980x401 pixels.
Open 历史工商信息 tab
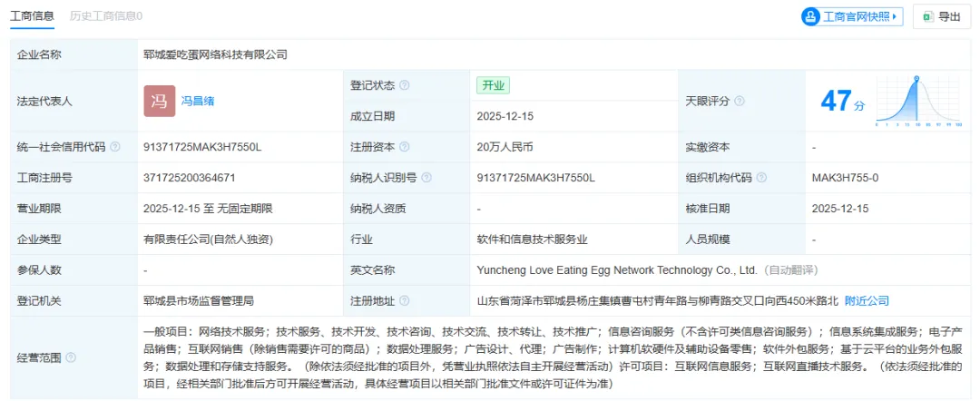pyautogui.click(x=106, y=15)
